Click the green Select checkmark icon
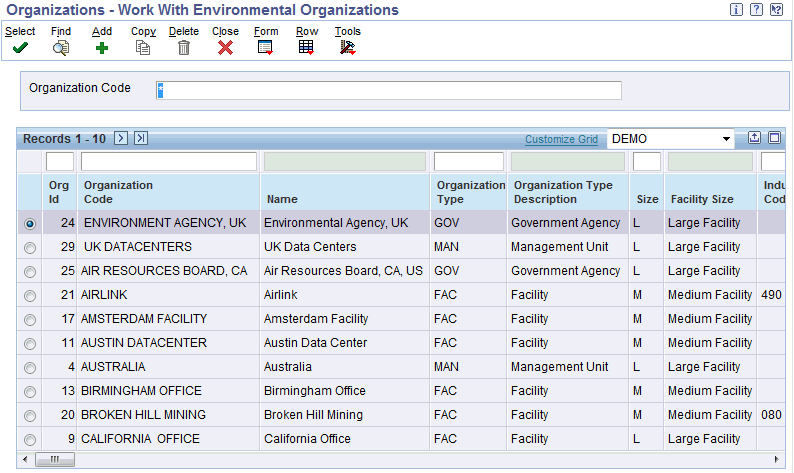The width and height of the screenshot is (794, 473). (20, 48)
